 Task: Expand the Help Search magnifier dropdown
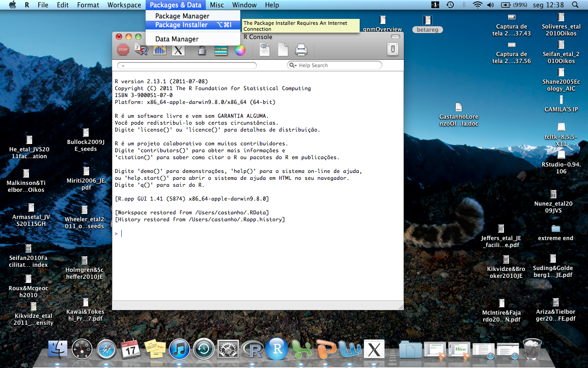click(x=292, y=65)
